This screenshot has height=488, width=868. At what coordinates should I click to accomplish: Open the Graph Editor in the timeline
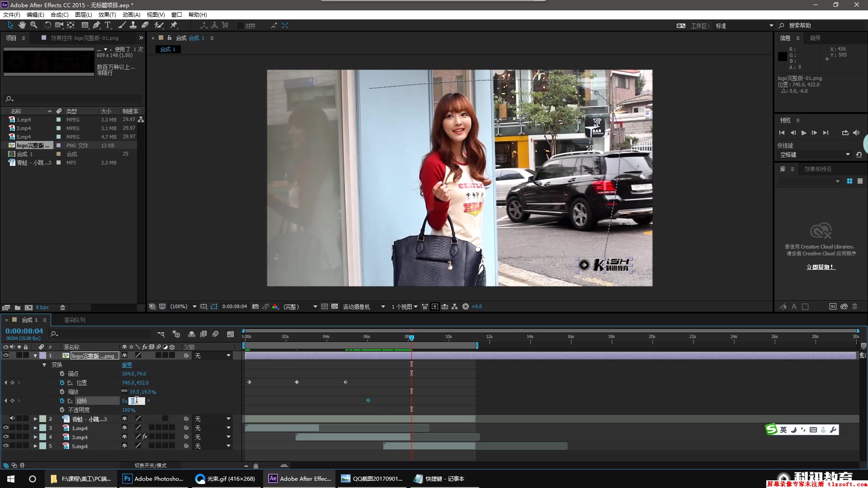(x=231, y=334)
